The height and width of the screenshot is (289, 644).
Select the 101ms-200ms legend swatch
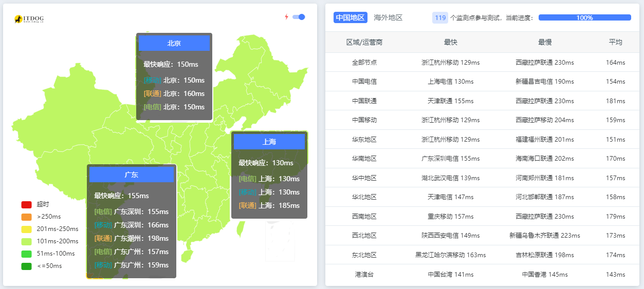pos(27,241)
